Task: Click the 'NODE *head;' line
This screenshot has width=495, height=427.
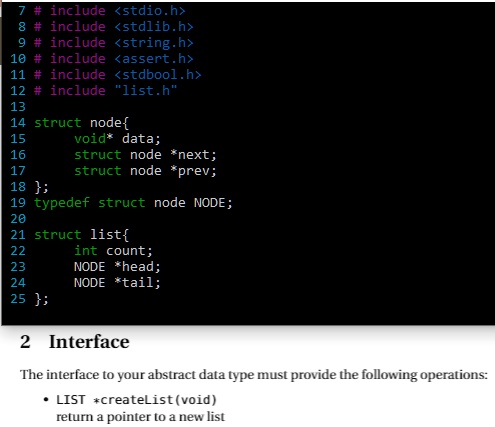Action: pyautogui.click(x=117, y=267)
